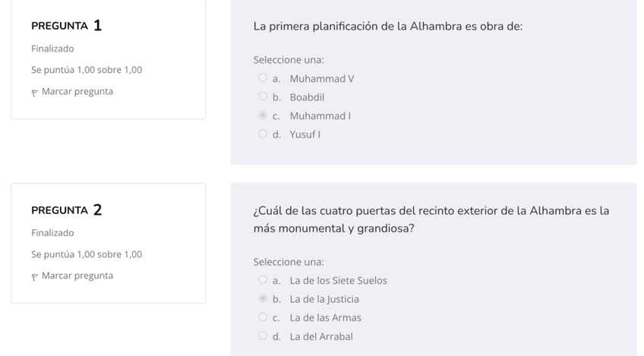Click Marcar pregunta link for question 1
This screenshot has width=644, height=356.
coord(77,92)
